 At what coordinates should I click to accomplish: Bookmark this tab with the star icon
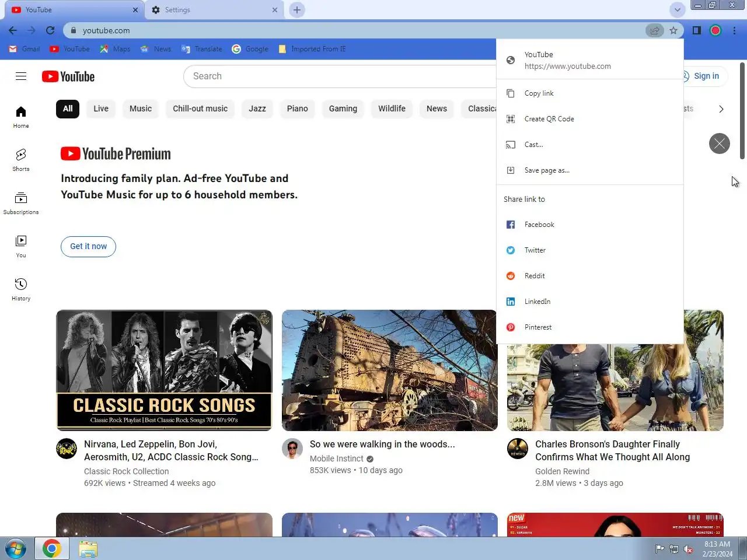pos(673,30)
